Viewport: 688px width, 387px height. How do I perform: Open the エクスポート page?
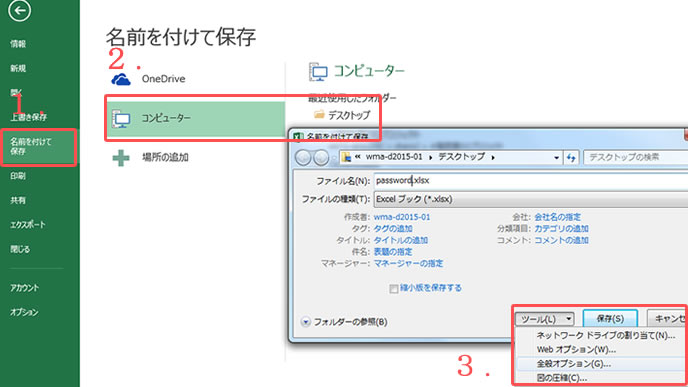[x=28, y=225]
